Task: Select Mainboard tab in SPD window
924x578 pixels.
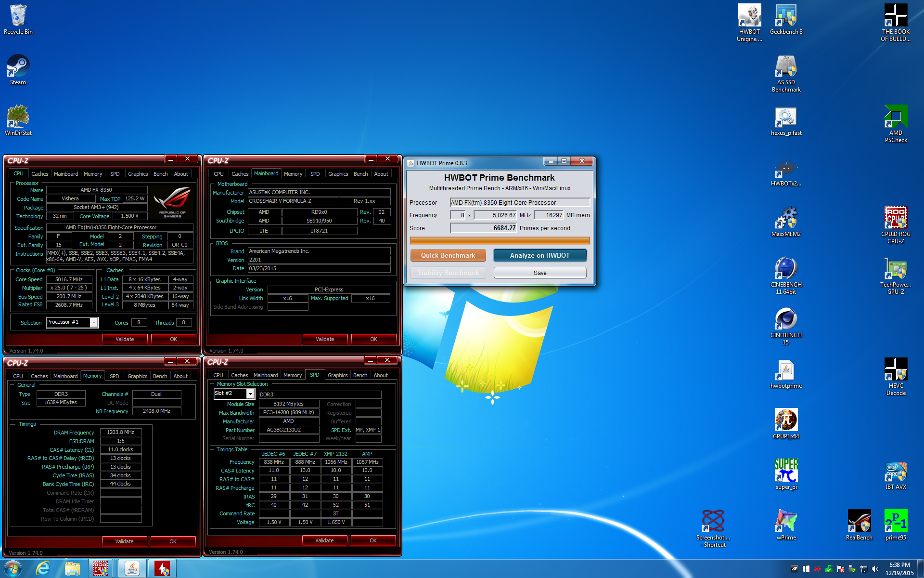Action: 266,375
